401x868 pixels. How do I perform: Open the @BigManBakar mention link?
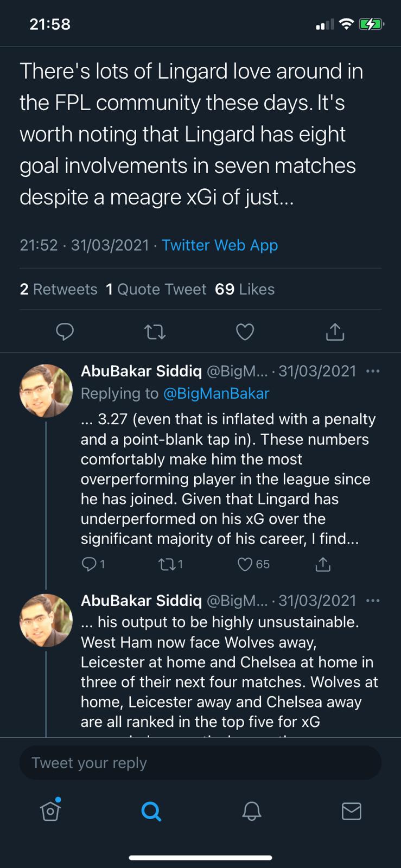coord(216,393)
